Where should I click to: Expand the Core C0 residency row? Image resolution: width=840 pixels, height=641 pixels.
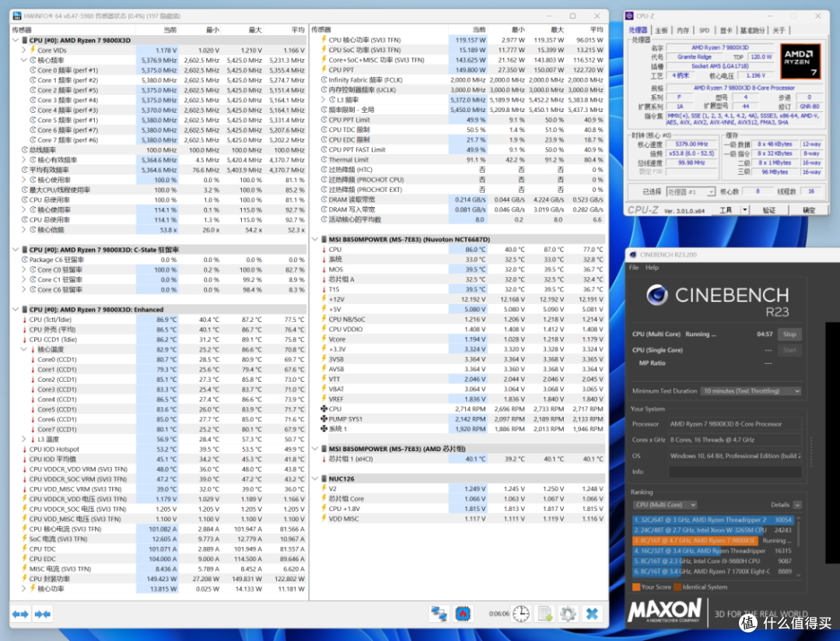(x=23, y=270)
